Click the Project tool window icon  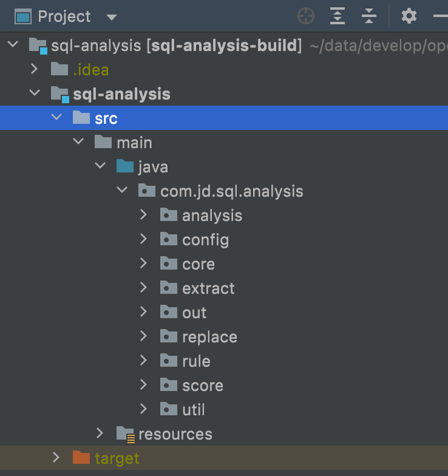point(23,16)
